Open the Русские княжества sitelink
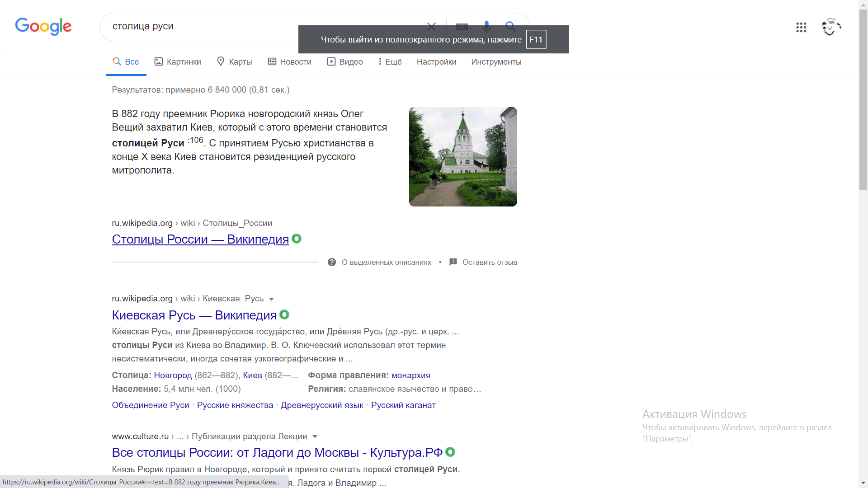This screenshot has height=488, width=868. point(235,405)
